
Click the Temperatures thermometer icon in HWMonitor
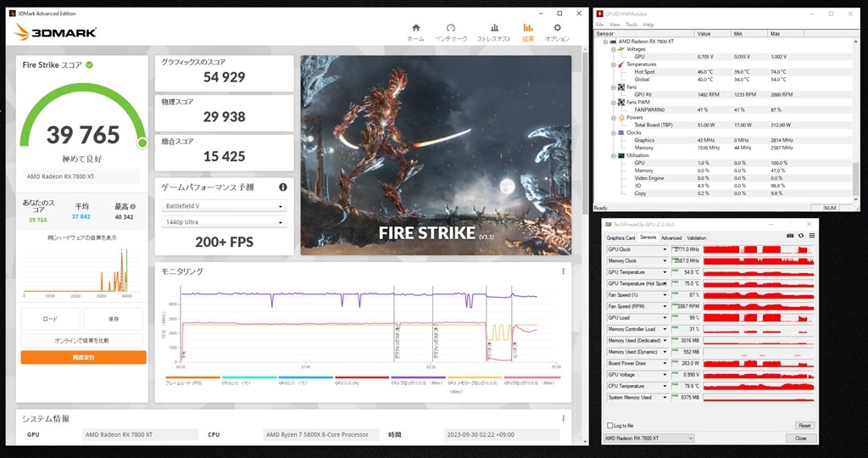tap(621, 64)
